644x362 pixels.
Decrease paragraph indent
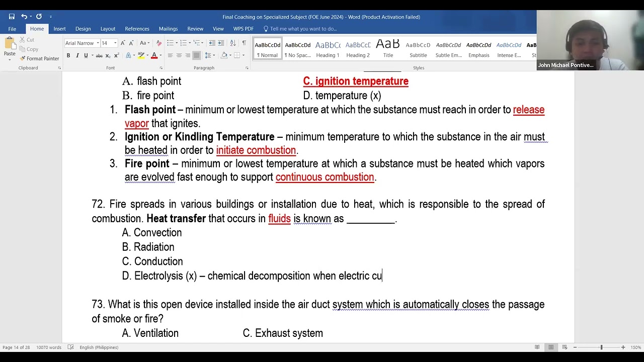[212, 43]
